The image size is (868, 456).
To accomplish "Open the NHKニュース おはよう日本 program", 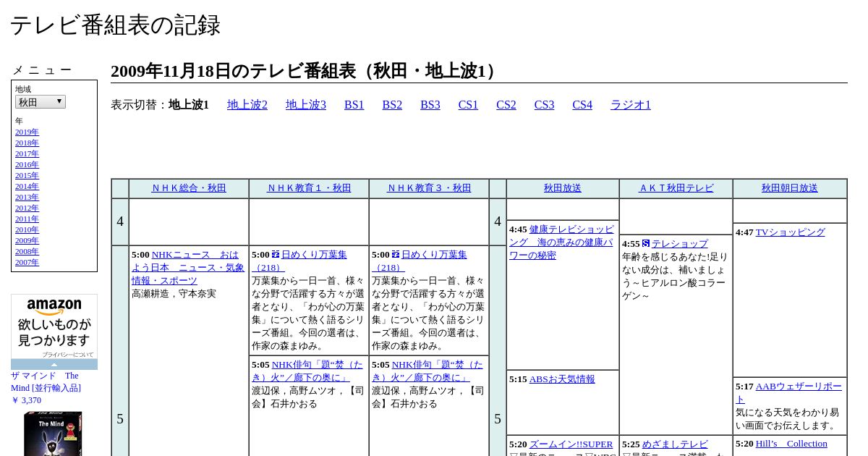I will (188, 268).
